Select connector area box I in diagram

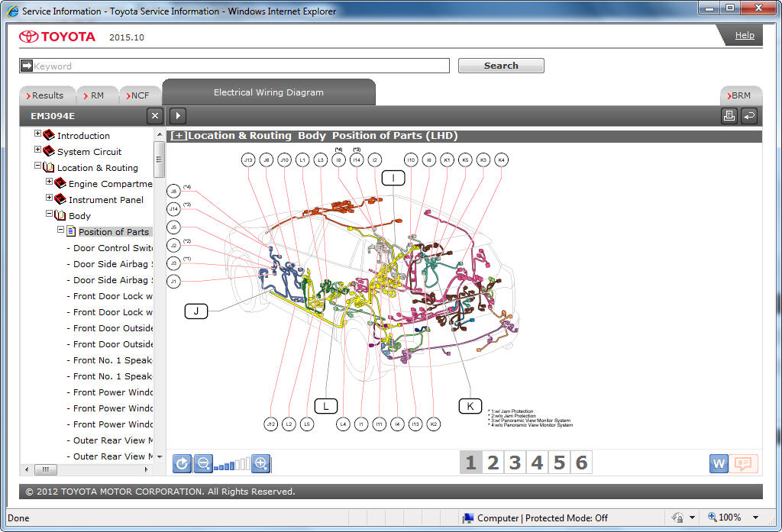393,178
